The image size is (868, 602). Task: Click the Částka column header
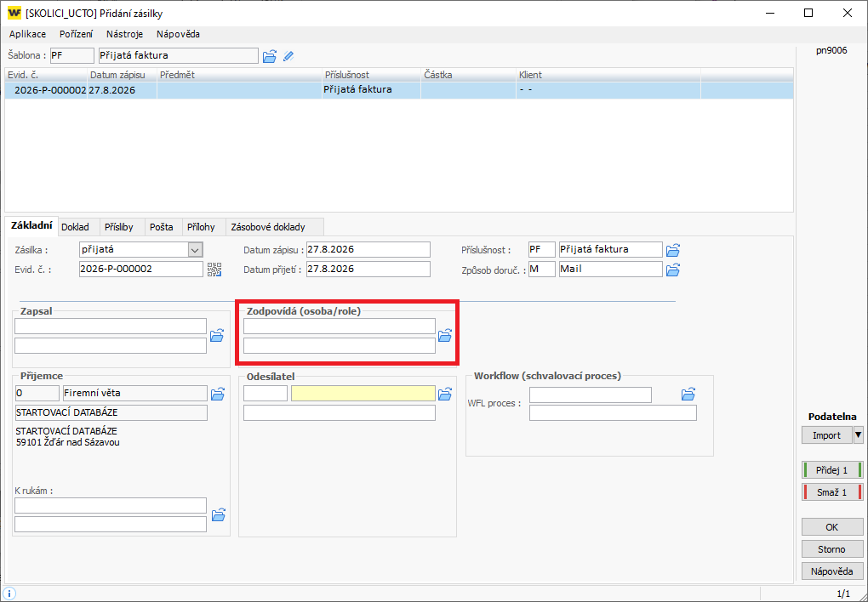[x=468, y=75]
